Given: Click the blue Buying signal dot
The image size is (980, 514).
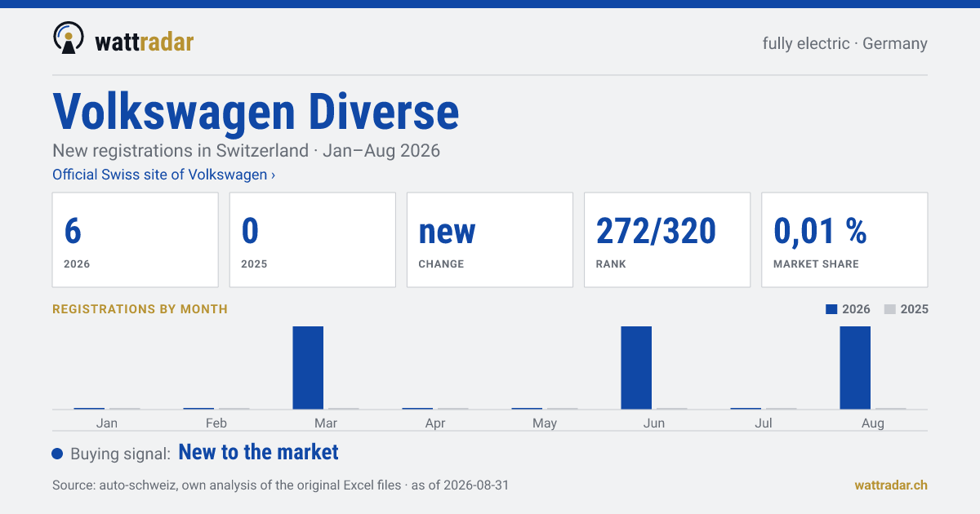Looking at the screenshot, I should (57, 454).
